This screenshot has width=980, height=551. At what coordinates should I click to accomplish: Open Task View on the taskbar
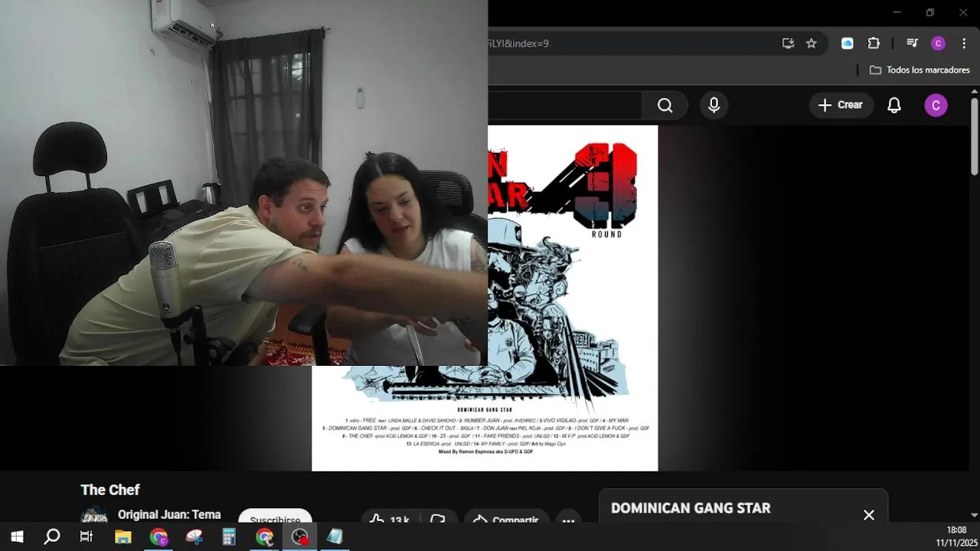(87, 536)
